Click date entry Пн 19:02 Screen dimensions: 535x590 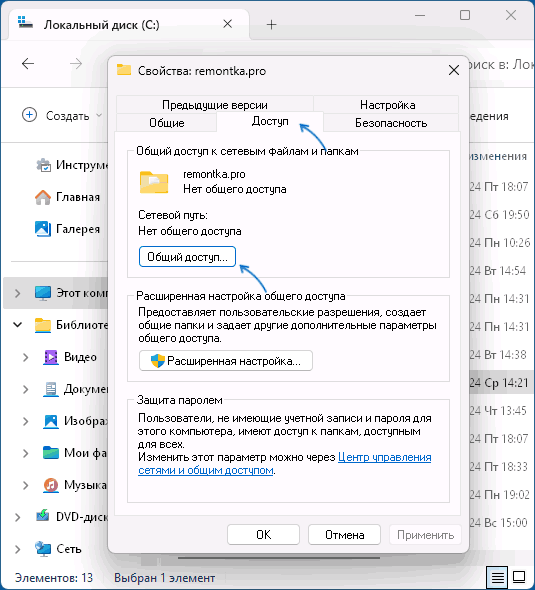click(500, 494)
